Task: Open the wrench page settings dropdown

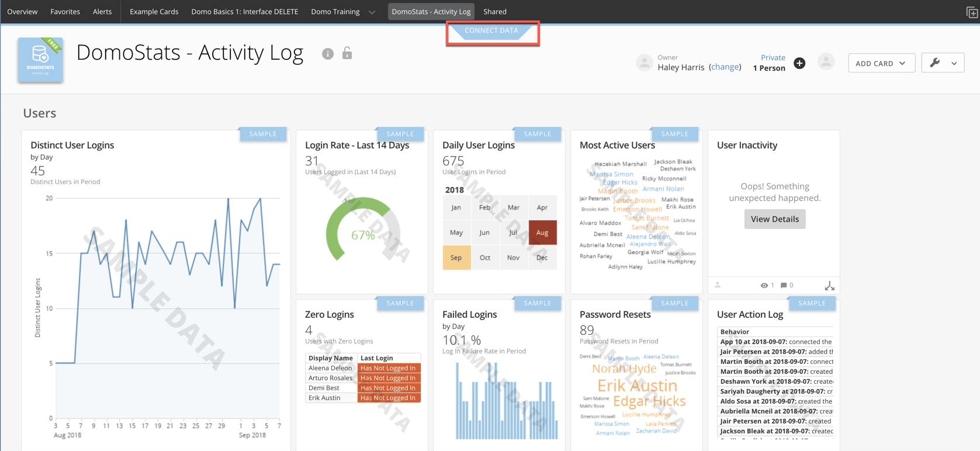Action: pos(943,63)
